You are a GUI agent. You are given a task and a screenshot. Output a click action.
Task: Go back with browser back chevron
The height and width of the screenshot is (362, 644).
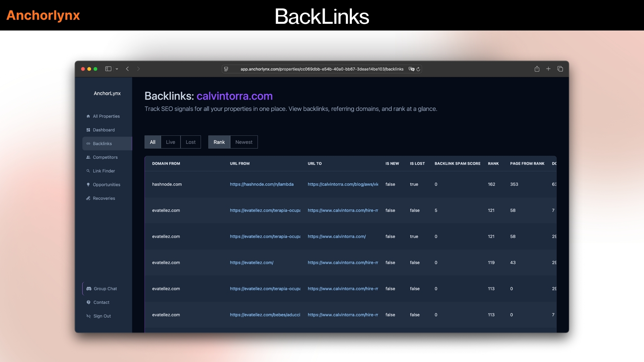pyautogui.click(x=127, y=69)
